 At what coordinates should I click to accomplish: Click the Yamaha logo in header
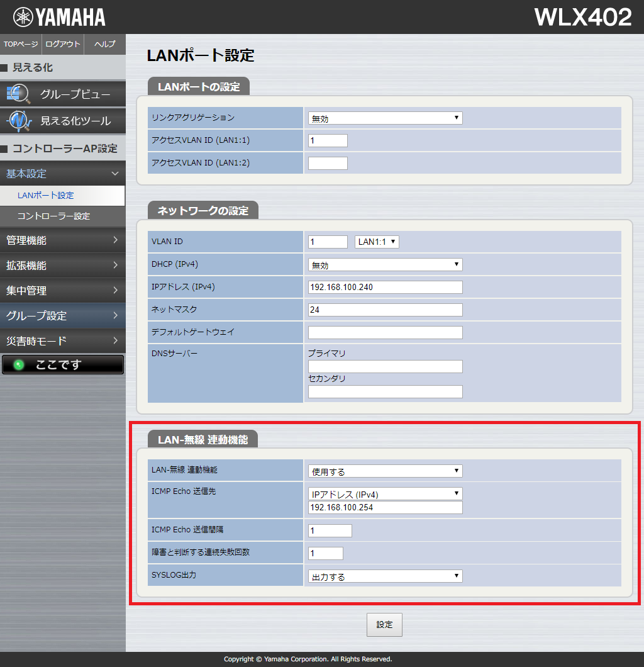click(60, 17)
